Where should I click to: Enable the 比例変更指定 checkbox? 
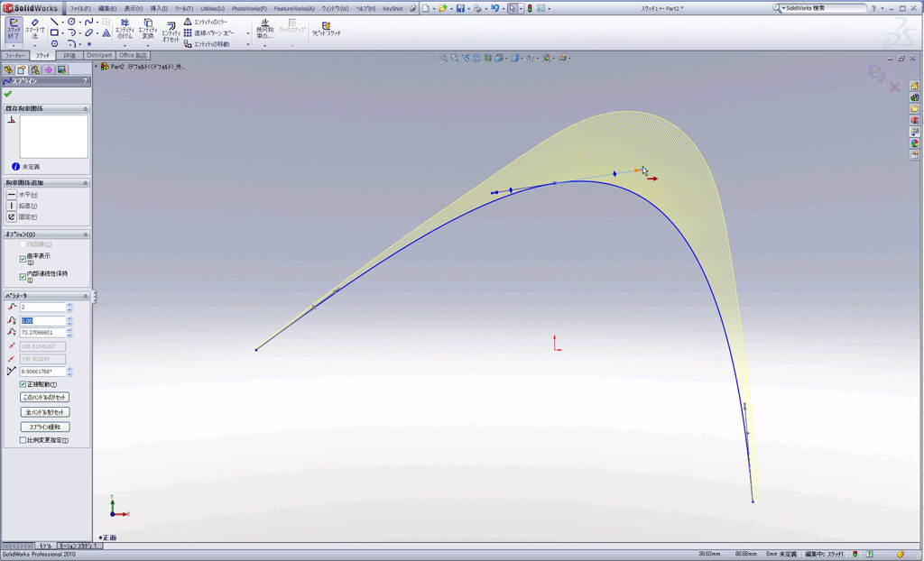pos(23,440)
